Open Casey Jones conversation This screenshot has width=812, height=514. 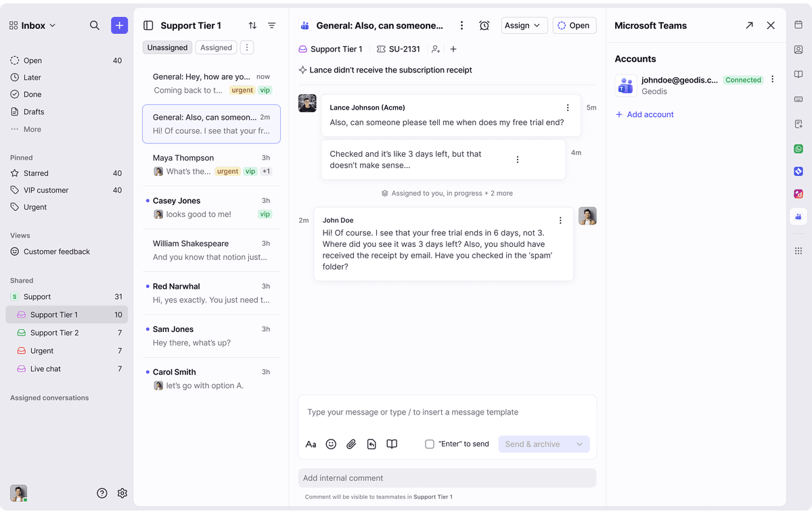tap(211, 207)
